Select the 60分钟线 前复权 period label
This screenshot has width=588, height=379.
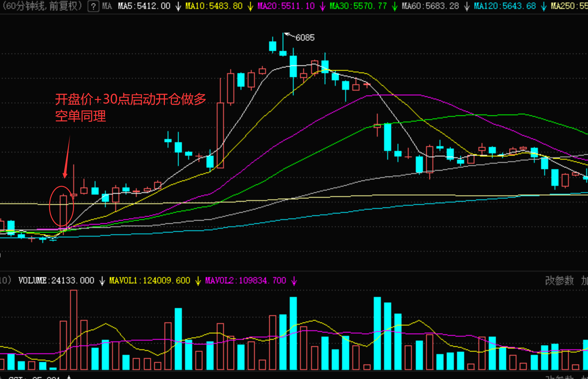pos(42,6)
